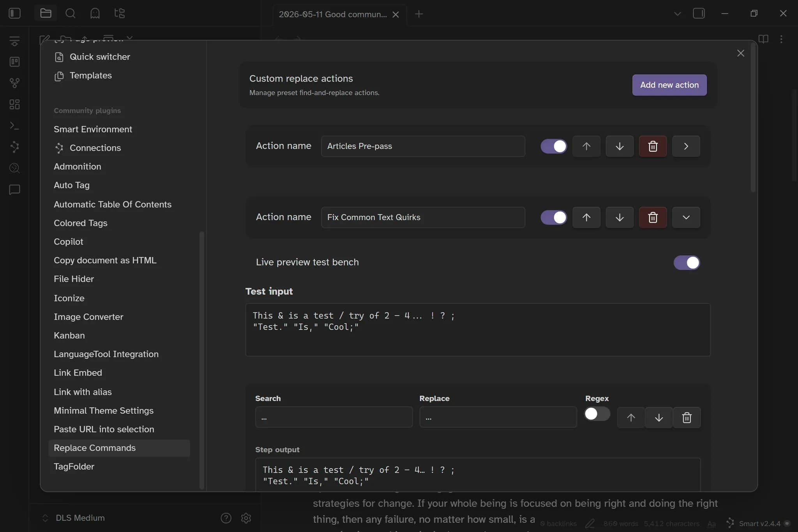Close the 2026-05-11 note tab
The width and height of the screenshot is (798, 532).
395,14
